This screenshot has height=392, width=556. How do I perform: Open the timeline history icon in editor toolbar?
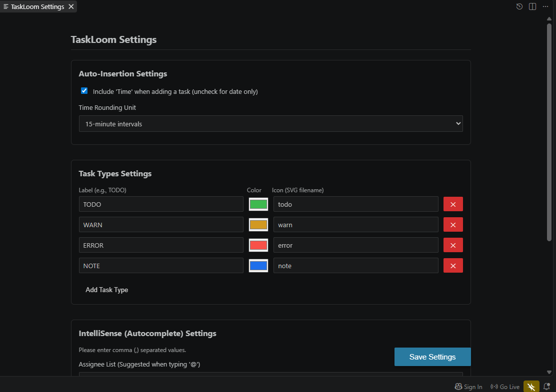coord(519,6)
